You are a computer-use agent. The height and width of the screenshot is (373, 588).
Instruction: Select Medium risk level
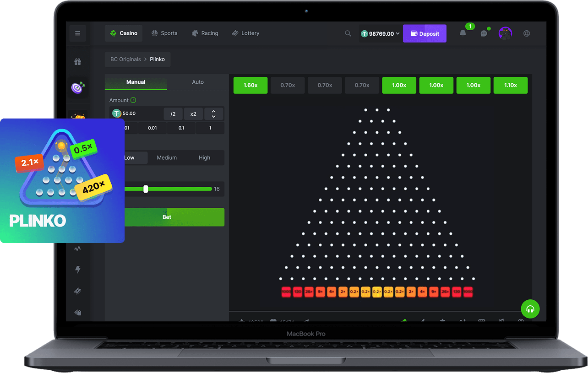tap(167, 157)
